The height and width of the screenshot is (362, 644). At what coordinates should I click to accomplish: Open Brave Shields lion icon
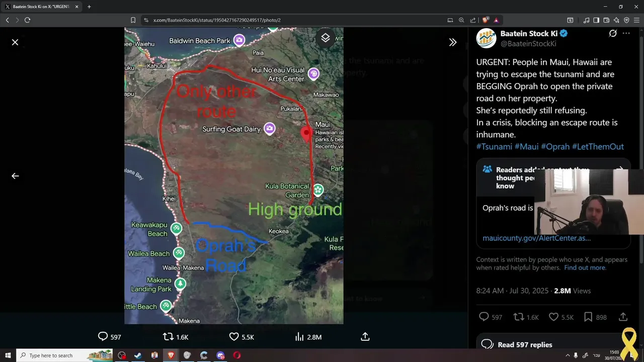tap(486, 20)
